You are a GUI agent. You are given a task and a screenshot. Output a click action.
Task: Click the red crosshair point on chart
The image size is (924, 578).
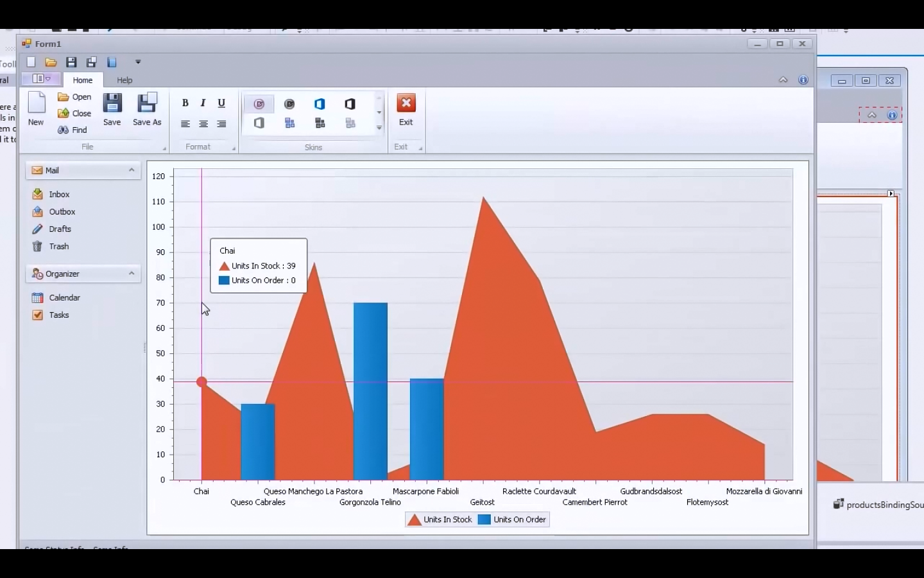click(201, 382)
